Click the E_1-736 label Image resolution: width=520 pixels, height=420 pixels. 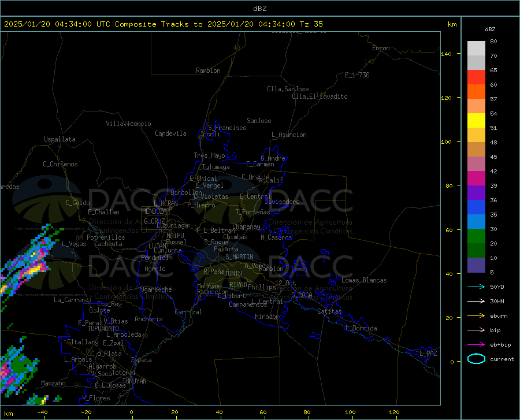[357, 75]
